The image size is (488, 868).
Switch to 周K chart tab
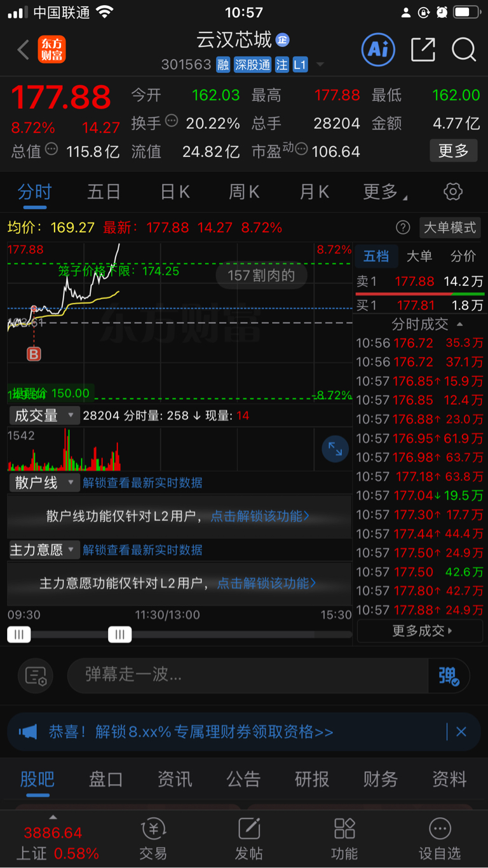(x=244, y=192)
